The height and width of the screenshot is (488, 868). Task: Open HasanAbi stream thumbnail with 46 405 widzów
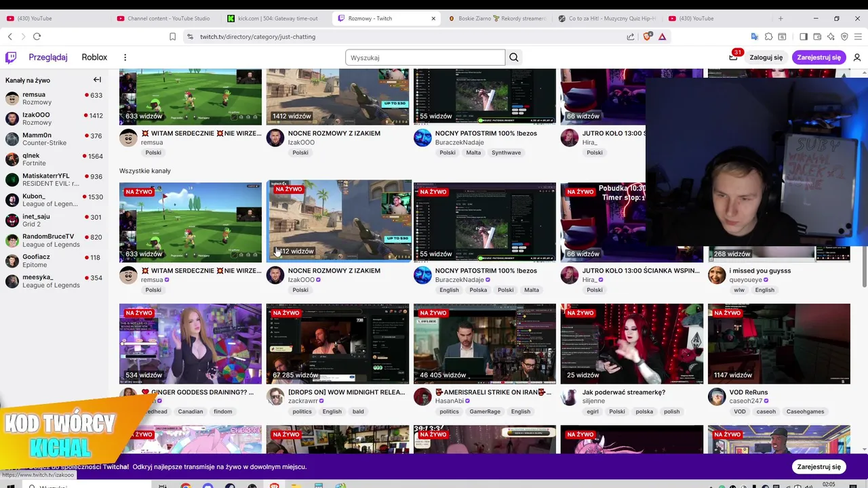(485, 344)
